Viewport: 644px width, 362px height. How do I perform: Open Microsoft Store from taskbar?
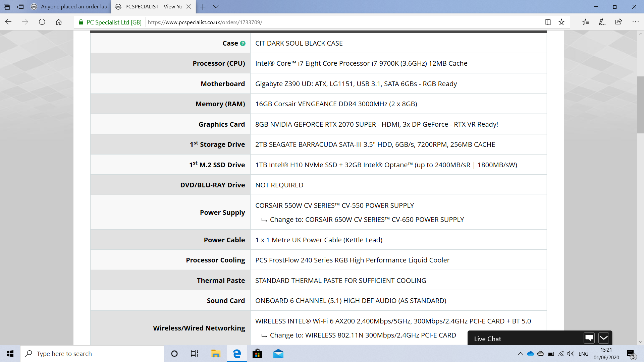pyautogui.click(x=257, y=354)
